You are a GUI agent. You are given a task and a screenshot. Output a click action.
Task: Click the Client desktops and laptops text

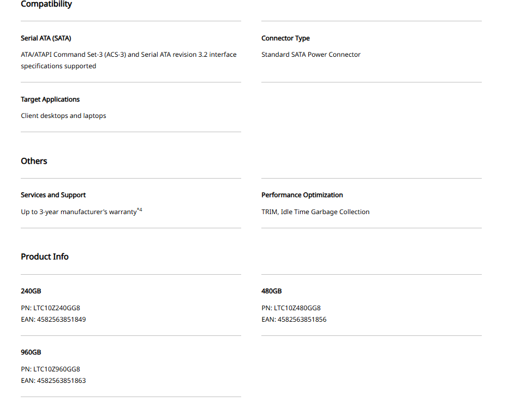[x=63, y=116]
